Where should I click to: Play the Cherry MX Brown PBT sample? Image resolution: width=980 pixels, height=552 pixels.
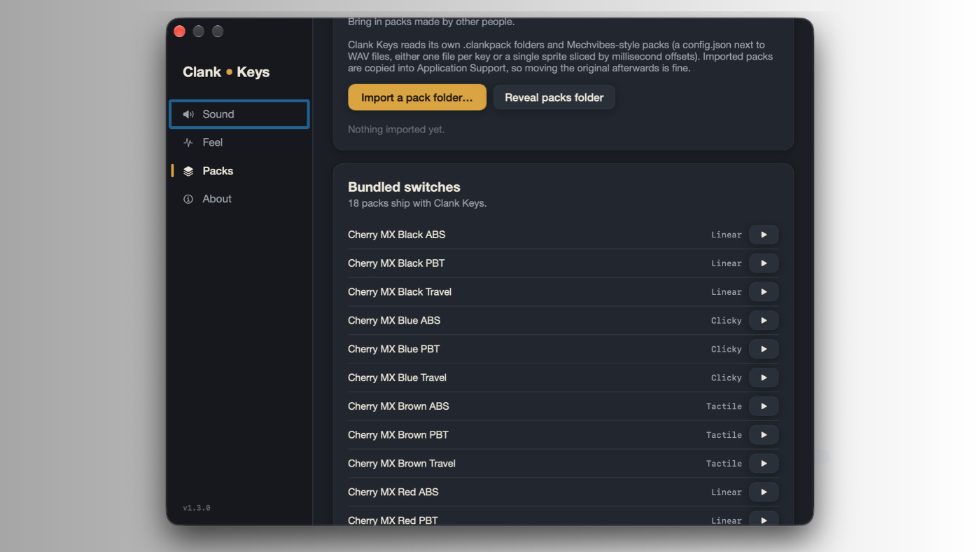point(764,435)
